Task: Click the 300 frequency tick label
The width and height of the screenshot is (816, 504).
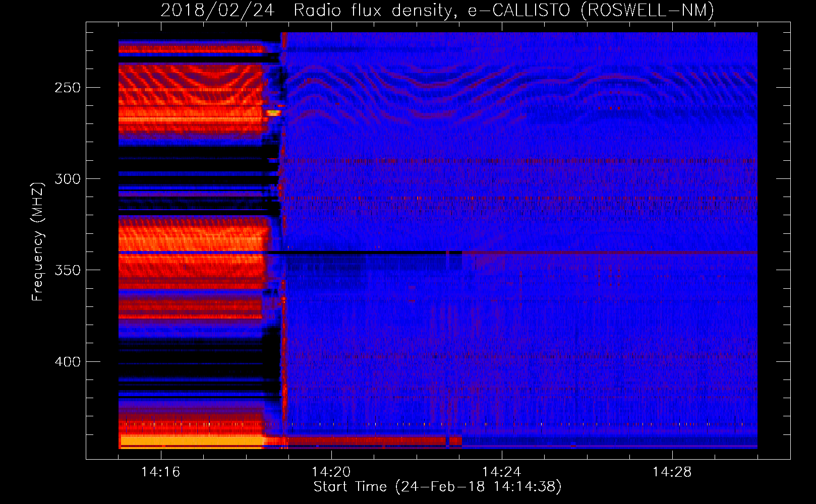Action: pyautogui.click(x=68, y=179)
